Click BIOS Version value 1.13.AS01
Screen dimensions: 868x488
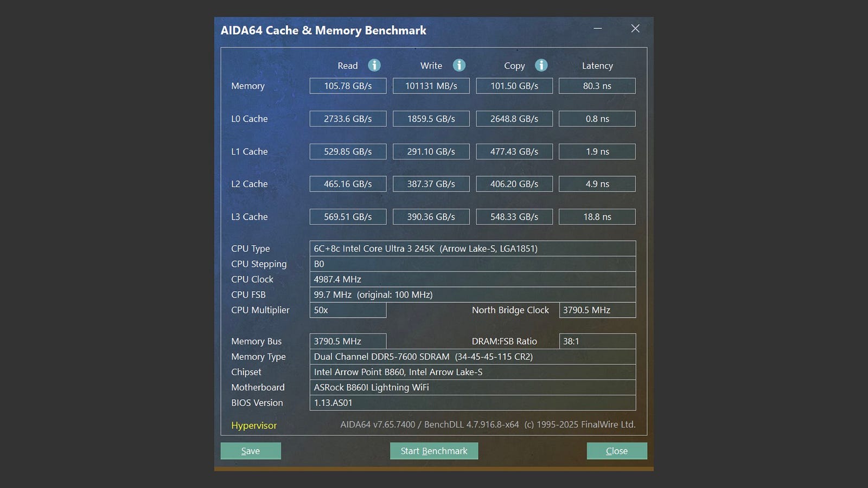473,403
